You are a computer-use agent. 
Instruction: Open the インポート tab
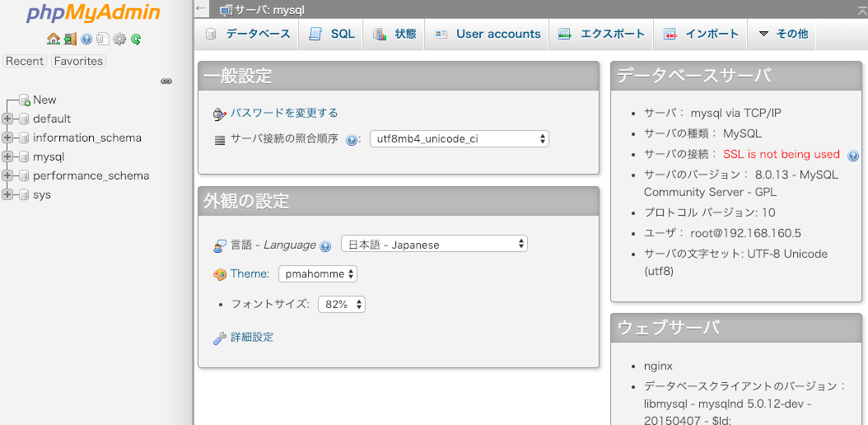point(700,34)
